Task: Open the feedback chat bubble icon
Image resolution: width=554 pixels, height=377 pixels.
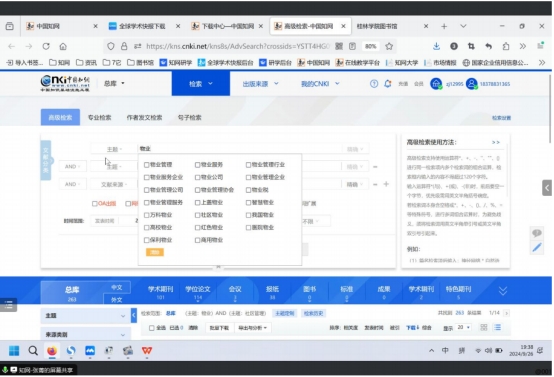Action: 537,233
